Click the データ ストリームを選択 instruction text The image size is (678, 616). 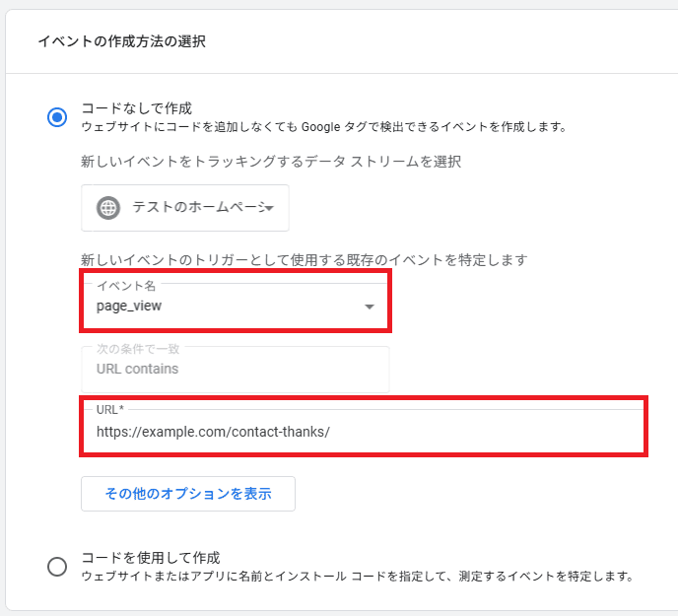click(x=271, y=162)
